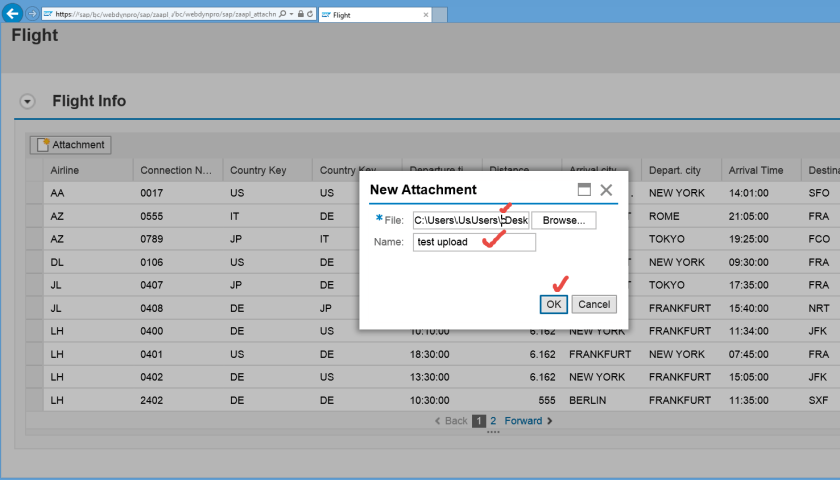Click the Attachment toolbar button
Screen dimensions: 840x480
click(71, 145)
